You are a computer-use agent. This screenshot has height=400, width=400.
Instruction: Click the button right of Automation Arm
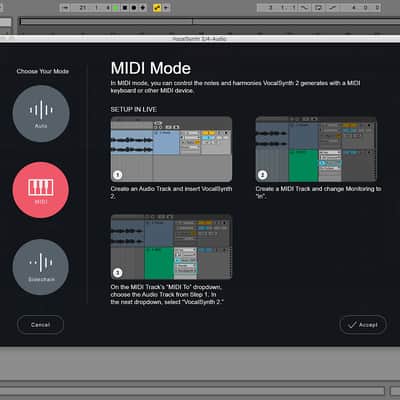[166, 7]
